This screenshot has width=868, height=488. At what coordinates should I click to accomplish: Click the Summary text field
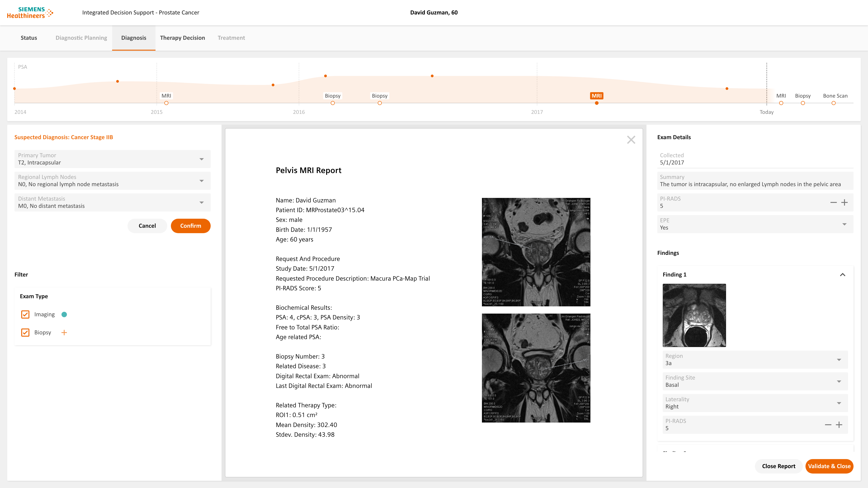[x=755, y=181]
